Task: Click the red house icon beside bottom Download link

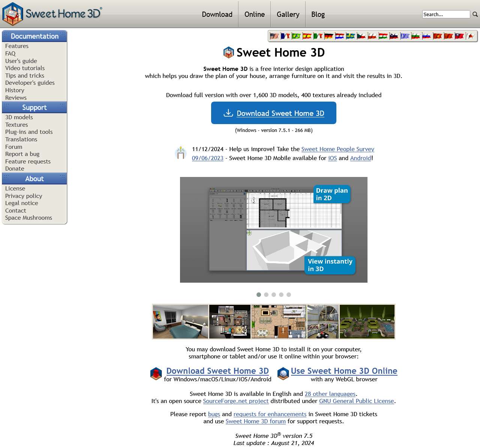Action: [x=156, y=374]
